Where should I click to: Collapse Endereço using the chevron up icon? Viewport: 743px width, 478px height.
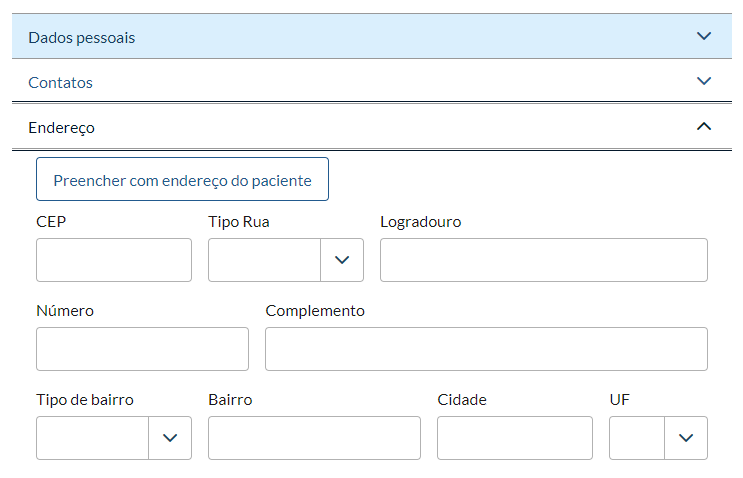tap(703, 127)
